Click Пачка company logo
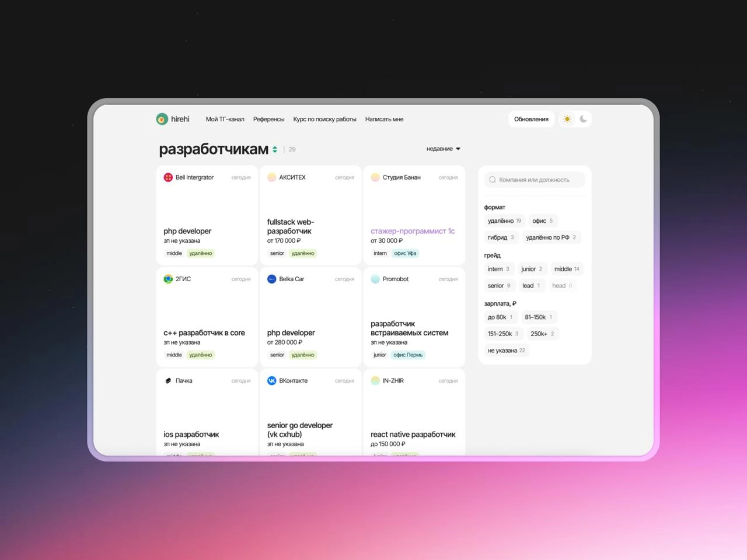 click(x=168, y=380)
